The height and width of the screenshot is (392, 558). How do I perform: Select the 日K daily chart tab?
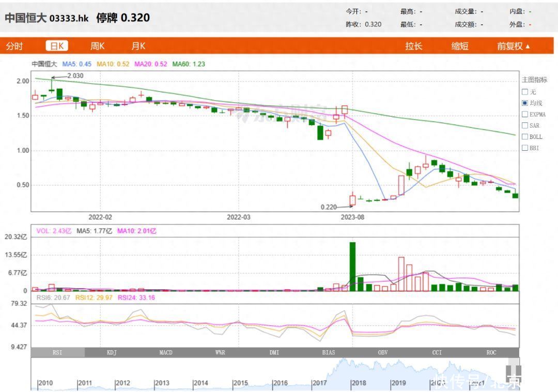[57, 46]
